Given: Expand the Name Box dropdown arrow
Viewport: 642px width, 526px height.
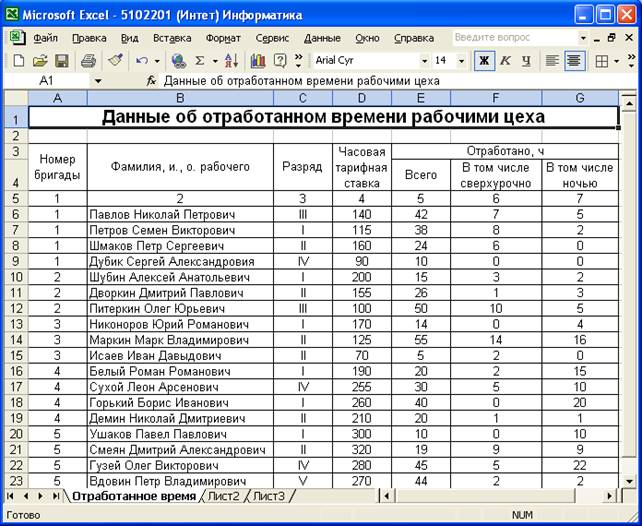Looking at the screenshot, I should click(98, 80).
